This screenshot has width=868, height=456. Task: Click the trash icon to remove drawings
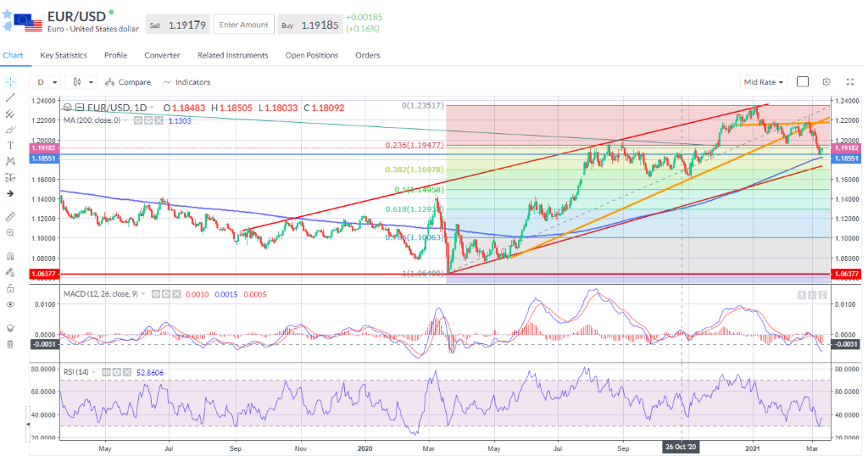click(9, 344)
